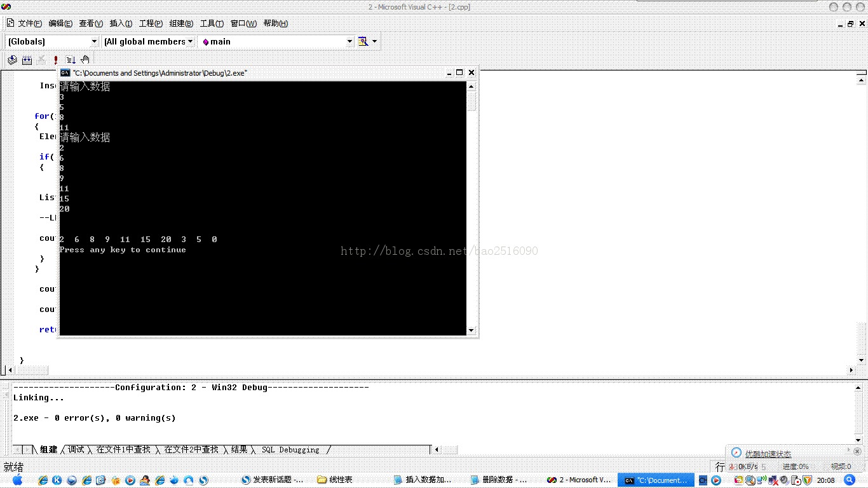Click the C:\Document... console taskbar button
Viewport: 868px width, 488px height.
click(655, 480)
